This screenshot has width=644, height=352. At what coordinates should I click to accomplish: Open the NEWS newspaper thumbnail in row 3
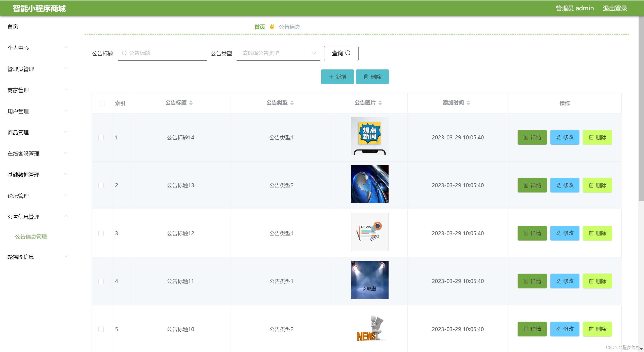[369, 232]
